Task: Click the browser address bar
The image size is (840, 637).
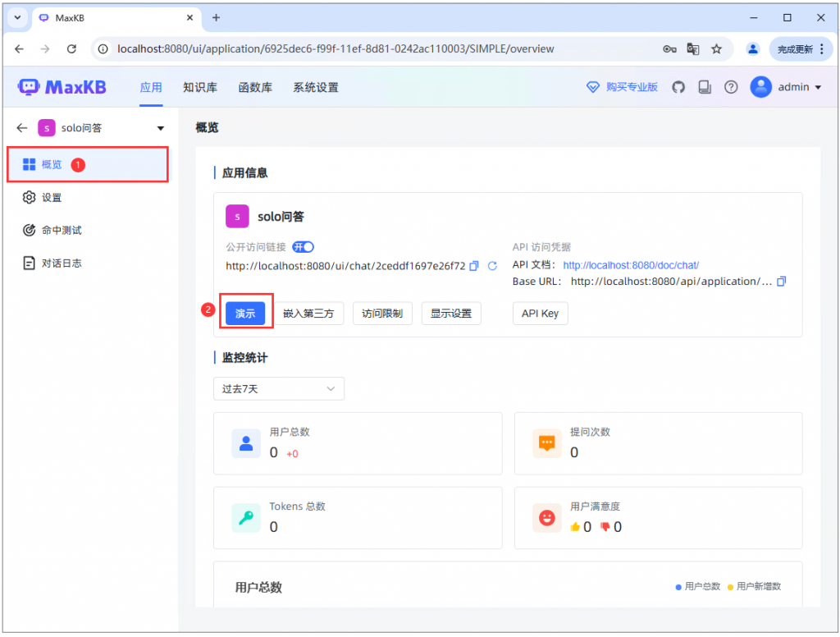Action: 328,48
